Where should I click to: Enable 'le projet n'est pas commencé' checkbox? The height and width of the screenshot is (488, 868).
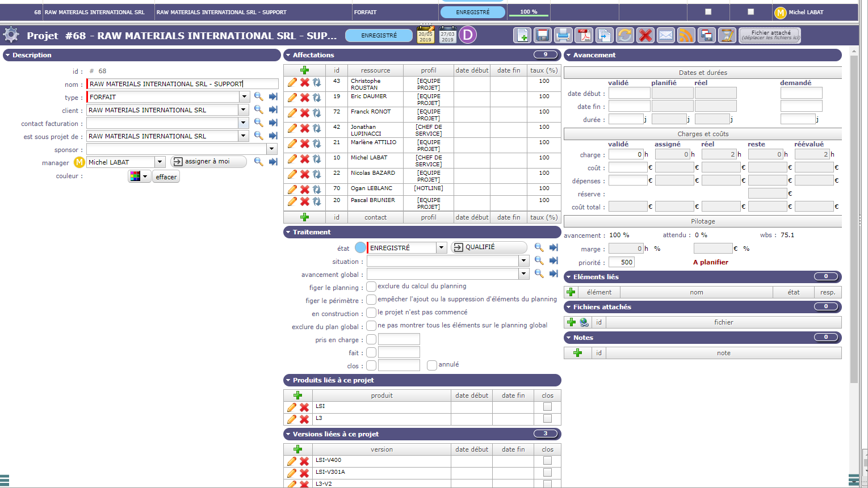point(371,313)
